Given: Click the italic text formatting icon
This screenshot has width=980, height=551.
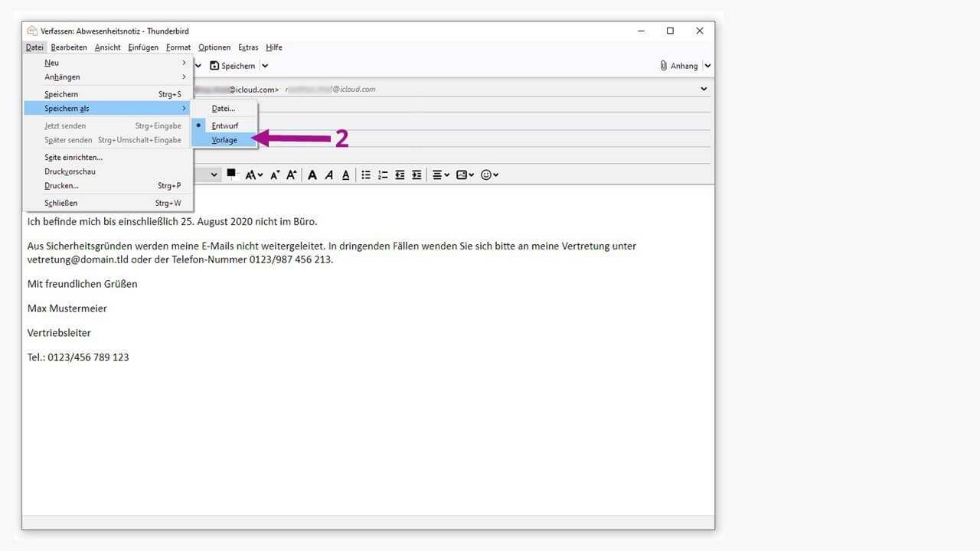Looking at the screenshot, I should tap(329, 175).
